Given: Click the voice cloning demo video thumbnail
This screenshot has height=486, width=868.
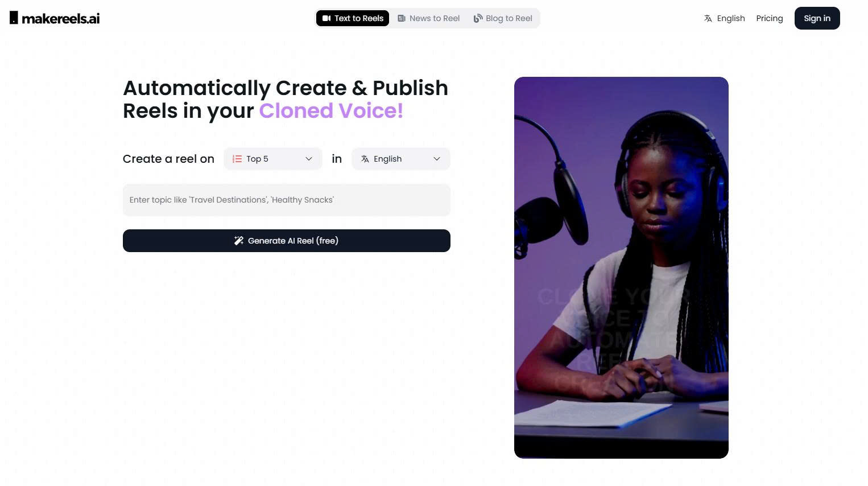Looking at the screenshot, I should click(x=621, y=267).
